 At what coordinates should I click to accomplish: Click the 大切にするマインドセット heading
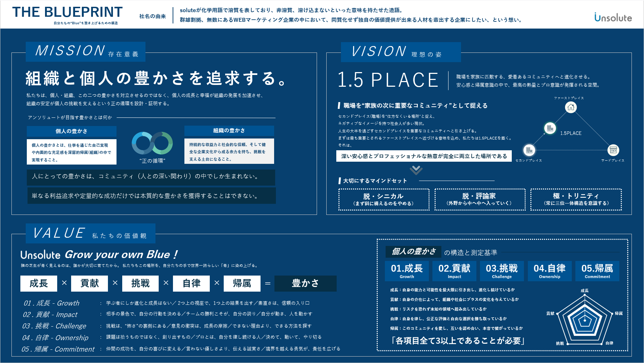point(375,181)
